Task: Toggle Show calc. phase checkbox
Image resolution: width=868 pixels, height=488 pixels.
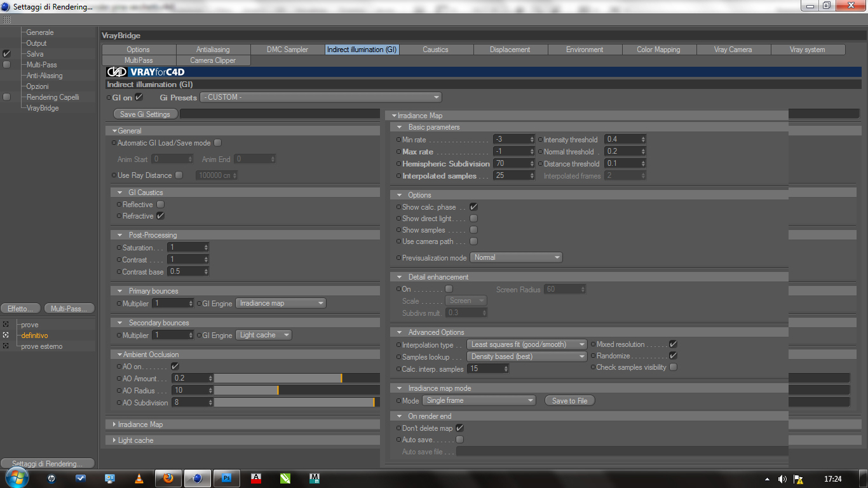Action: 473,207
